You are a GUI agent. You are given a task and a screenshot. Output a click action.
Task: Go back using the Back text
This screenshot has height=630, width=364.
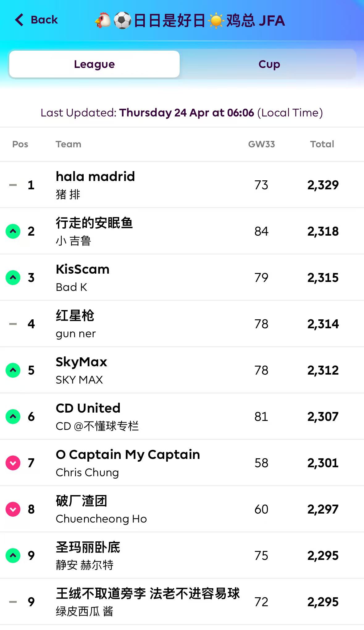tap(44, 20)
